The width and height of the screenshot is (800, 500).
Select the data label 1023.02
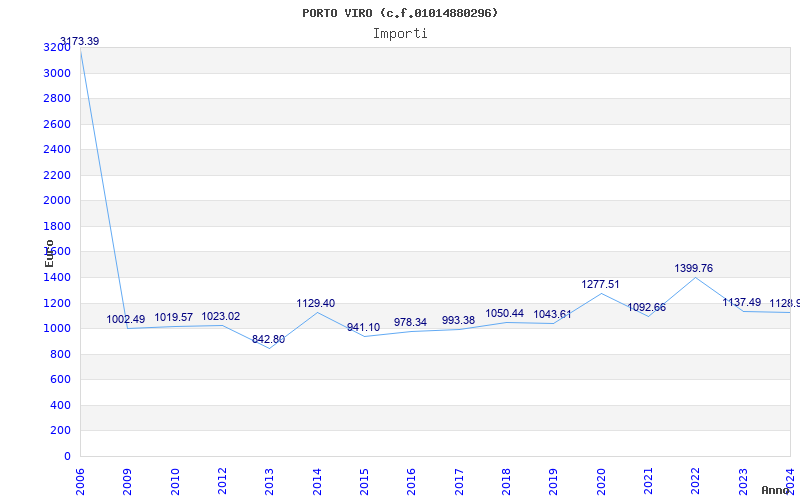(x=220, y=316)
